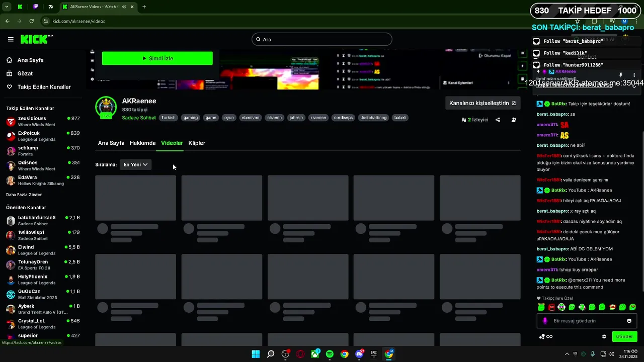Screen dimensions: 644x362
Task: Open Discord from the taskbar
Action: pyautogui.click(x=359, y=354)
